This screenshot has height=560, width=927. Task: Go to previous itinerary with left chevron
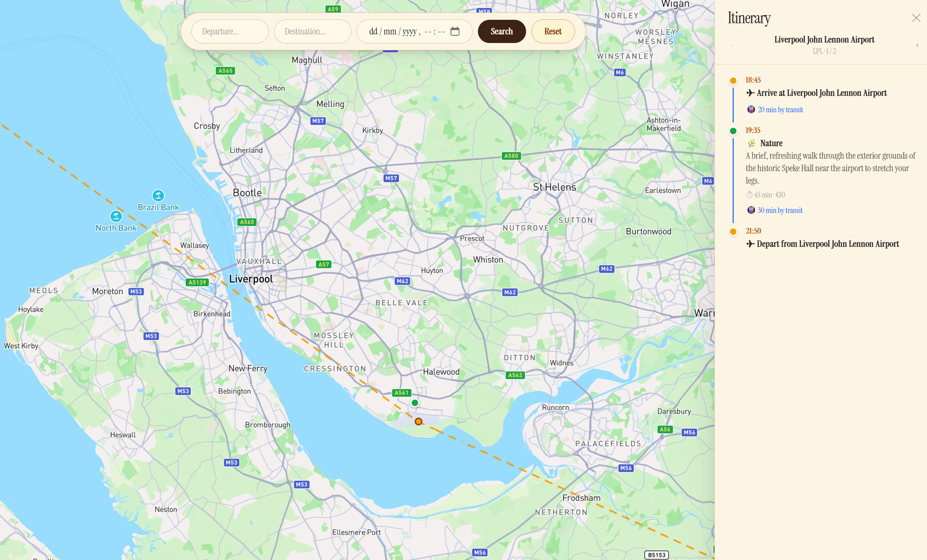[x=732, y=45]
